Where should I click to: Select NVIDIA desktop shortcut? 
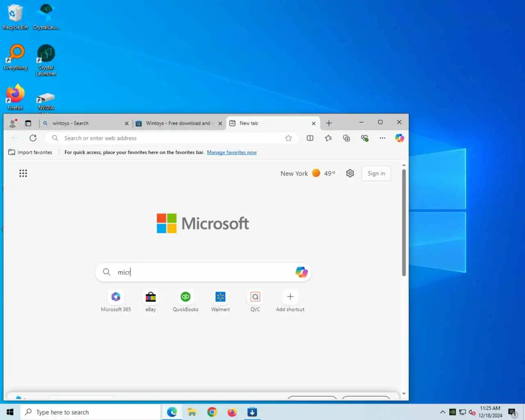[x=46, y=101]
